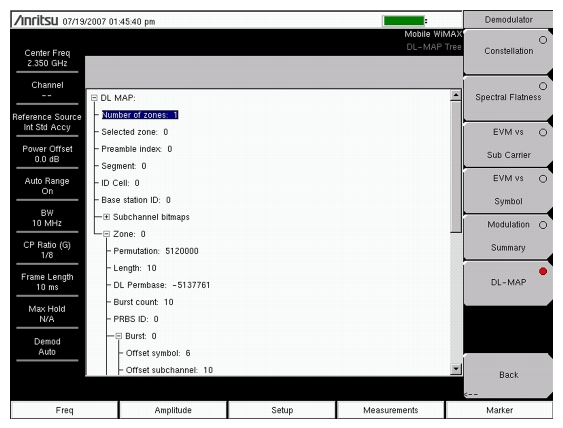
Task: Select the EVM vs Symbol radio indicator
Action: [x=543, y=179]
